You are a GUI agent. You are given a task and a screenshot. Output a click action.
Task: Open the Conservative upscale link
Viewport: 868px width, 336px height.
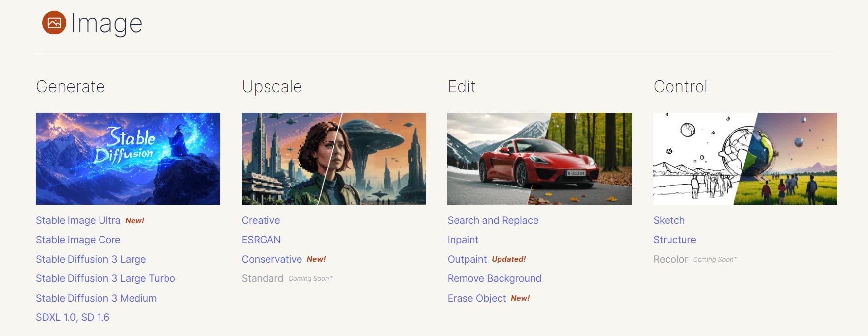pos(272,259)
